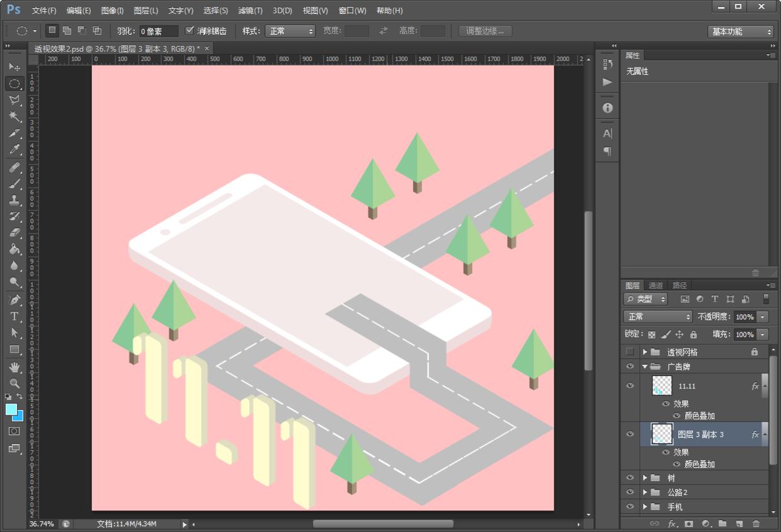Select the Clone Stamp tool
781x532 pixels.
point(14,200)
